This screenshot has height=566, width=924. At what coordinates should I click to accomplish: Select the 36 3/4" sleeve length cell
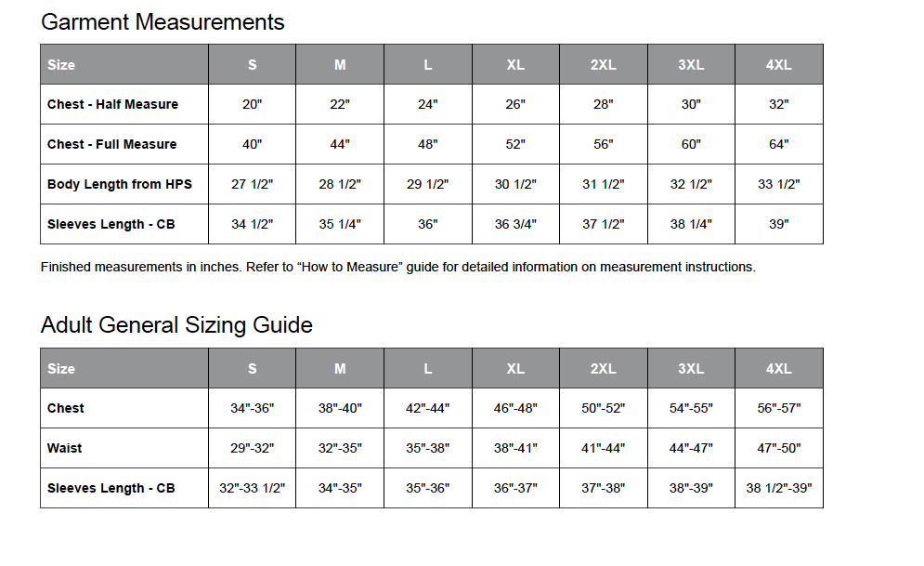515,224
